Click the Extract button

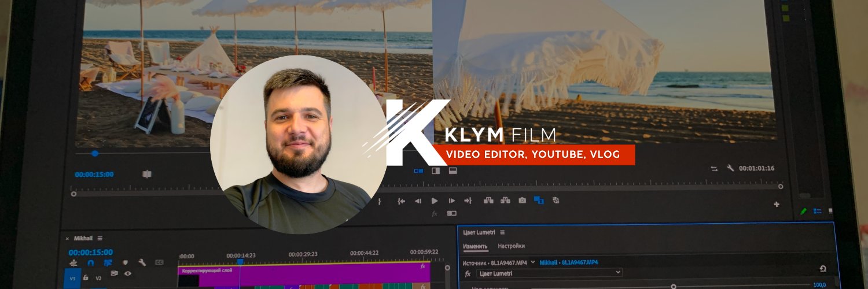coord(505,200)
